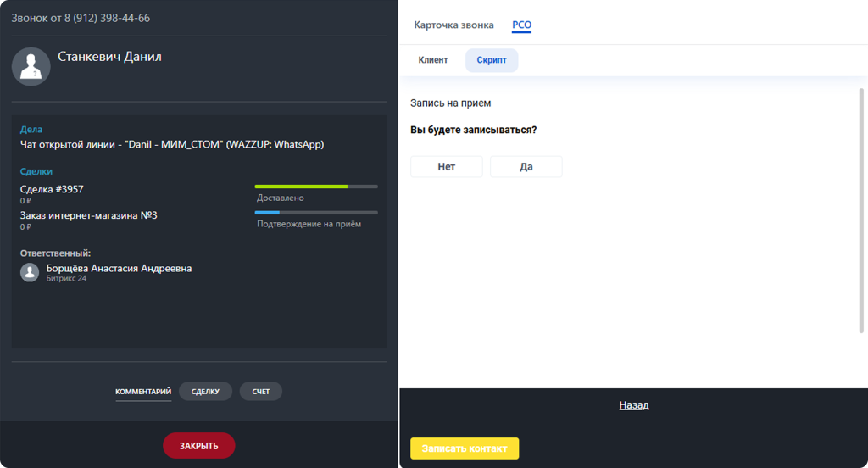The height and width of the screenshot is (468, 868).
Task: Click the green Доставлено progress bar
Action: (316, 187)
